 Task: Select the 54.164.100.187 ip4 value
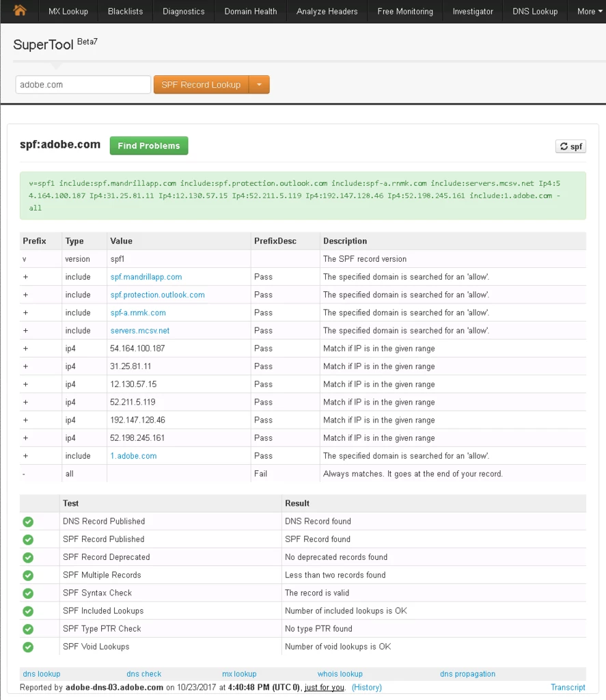[137, 348]
